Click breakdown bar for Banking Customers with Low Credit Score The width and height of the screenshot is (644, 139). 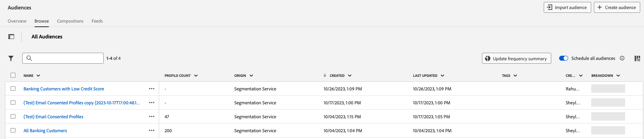[x=608, y=89]
